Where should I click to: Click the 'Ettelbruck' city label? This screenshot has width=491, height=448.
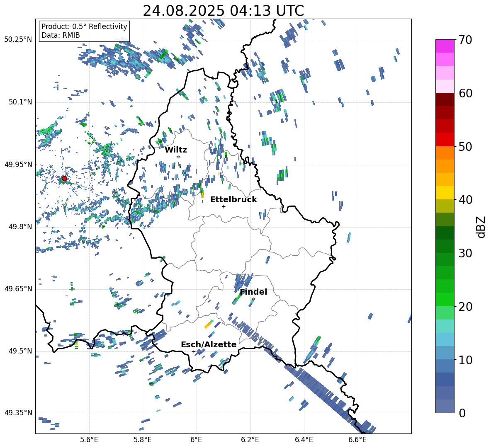(233, 200)
